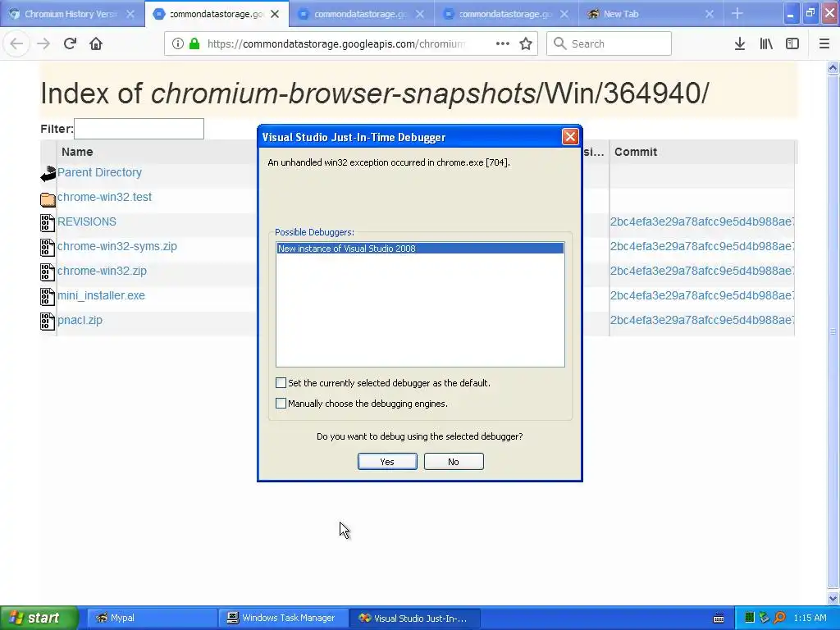Open the chrome-win32.test folder link

click(x=104, y=197)
